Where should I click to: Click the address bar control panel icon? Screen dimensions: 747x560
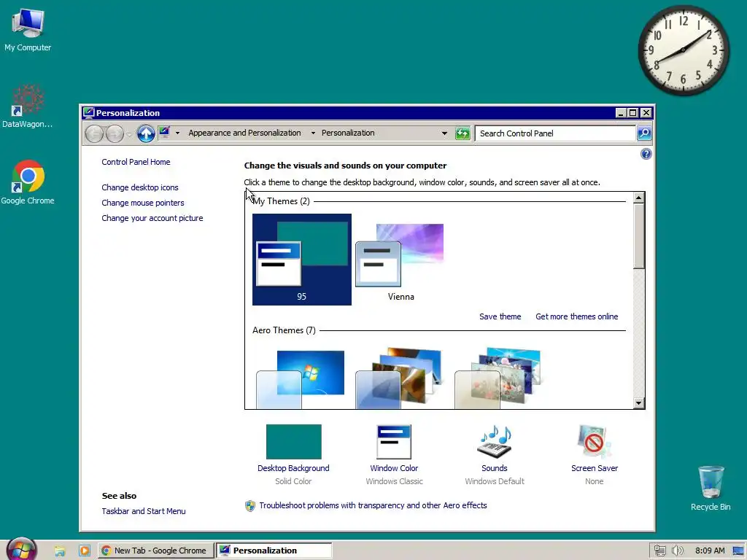[x=164, y=133]
